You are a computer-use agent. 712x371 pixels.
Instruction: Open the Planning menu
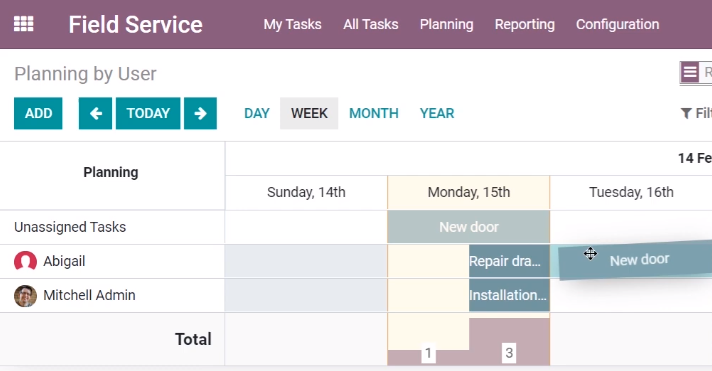pyautogui.click(x=446, y=24)
